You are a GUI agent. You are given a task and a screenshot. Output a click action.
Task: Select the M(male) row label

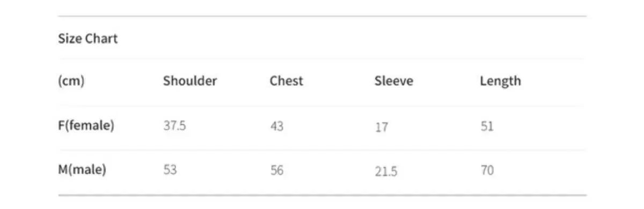click(82, 170)
